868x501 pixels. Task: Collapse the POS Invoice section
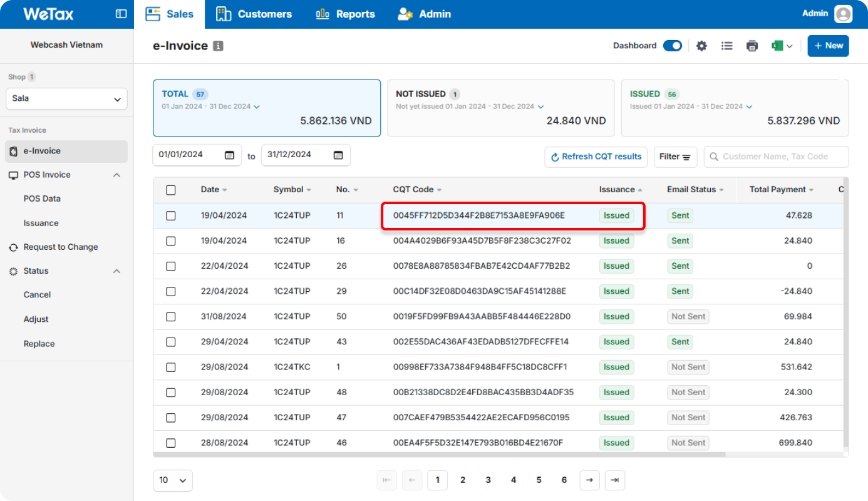click(116, 175)
